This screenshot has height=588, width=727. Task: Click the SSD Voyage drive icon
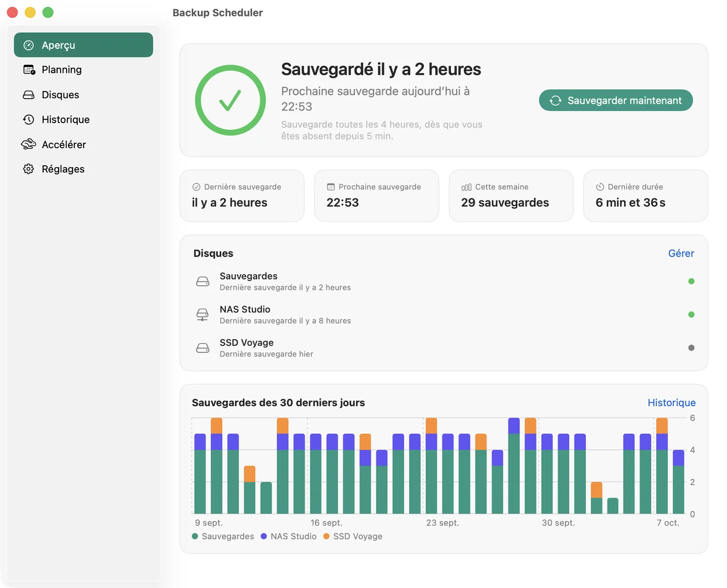pos(203,348)
